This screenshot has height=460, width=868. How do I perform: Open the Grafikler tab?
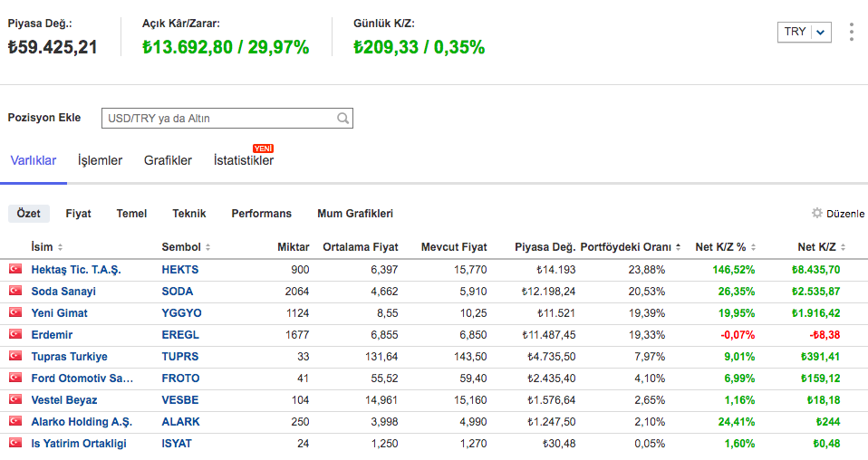click(x=168, y=160)
